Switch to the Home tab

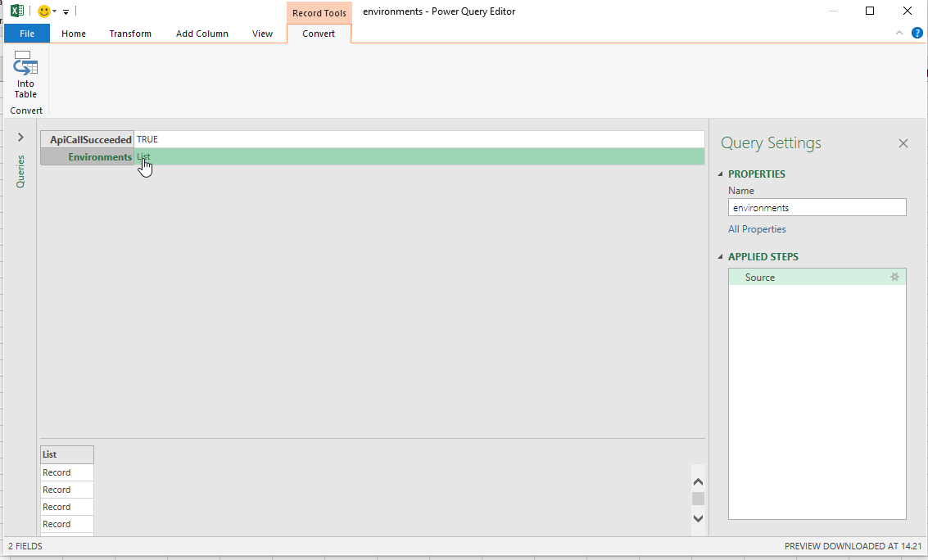[x=74, y=34]
